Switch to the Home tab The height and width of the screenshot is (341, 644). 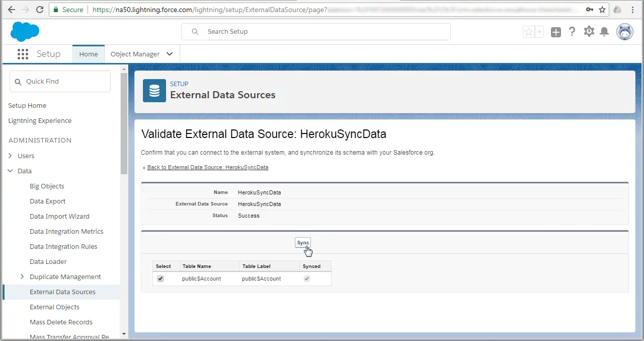click(x=89, y=54)
